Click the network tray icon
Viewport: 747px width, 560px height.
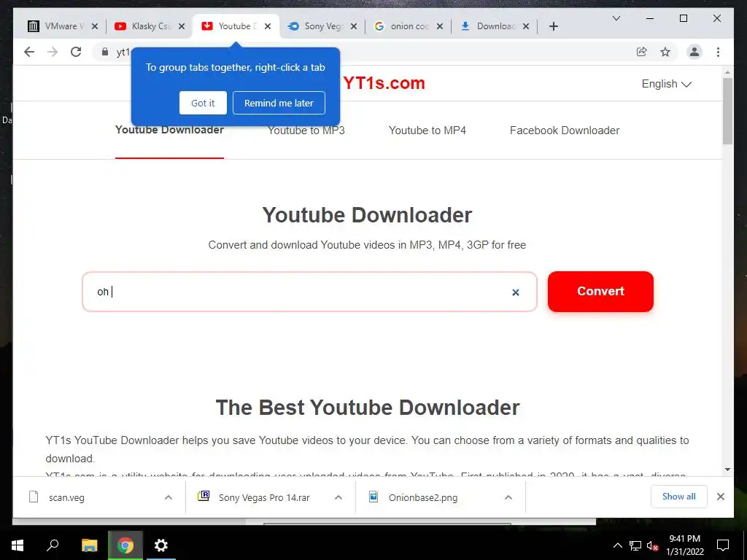[x=635, y=545]
